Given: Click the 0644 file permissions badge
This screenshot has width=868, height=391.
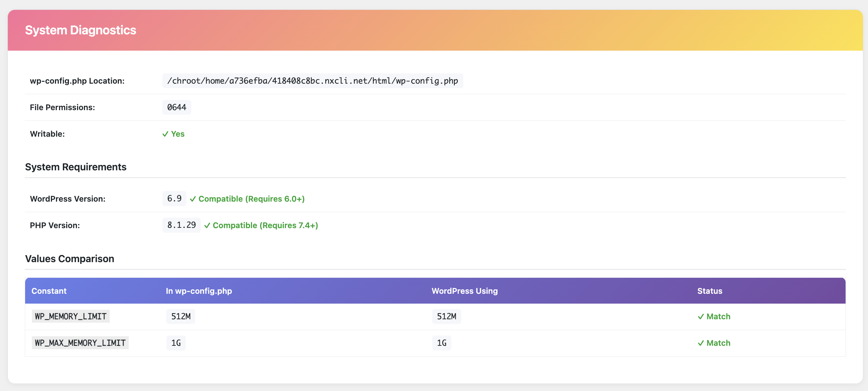Looking at the screenshot, I should coord(177,107).
